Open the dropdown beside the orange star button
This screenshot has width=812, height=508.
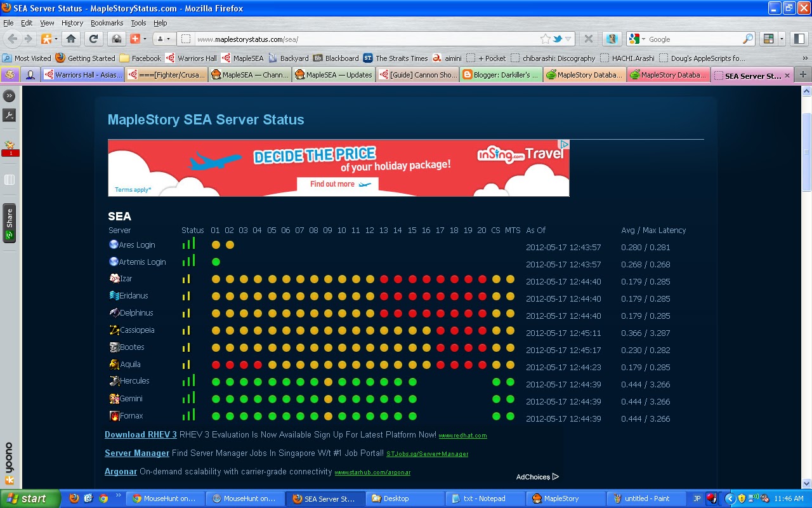point(55,39)
